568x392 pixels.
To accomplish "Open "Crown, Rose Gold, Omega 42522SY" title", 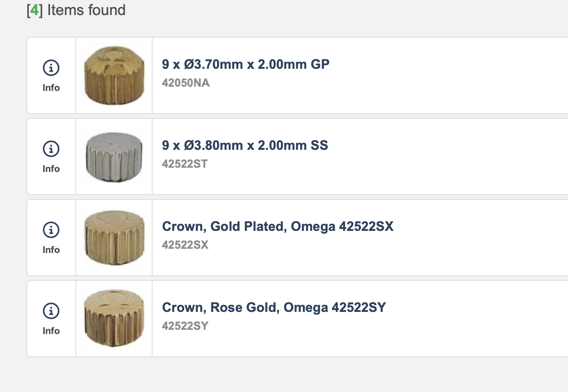I will tap(274, 308).
